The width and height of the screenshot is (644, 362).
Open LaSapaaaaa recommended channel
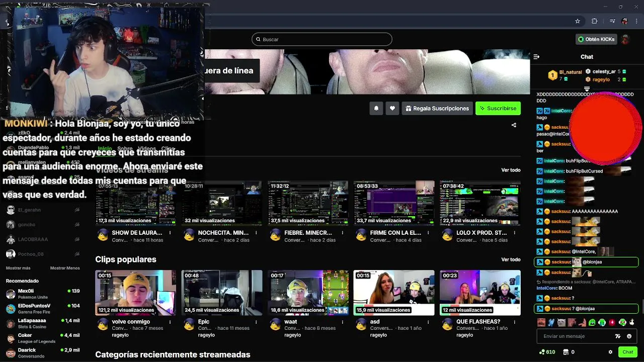pos(43,323)
